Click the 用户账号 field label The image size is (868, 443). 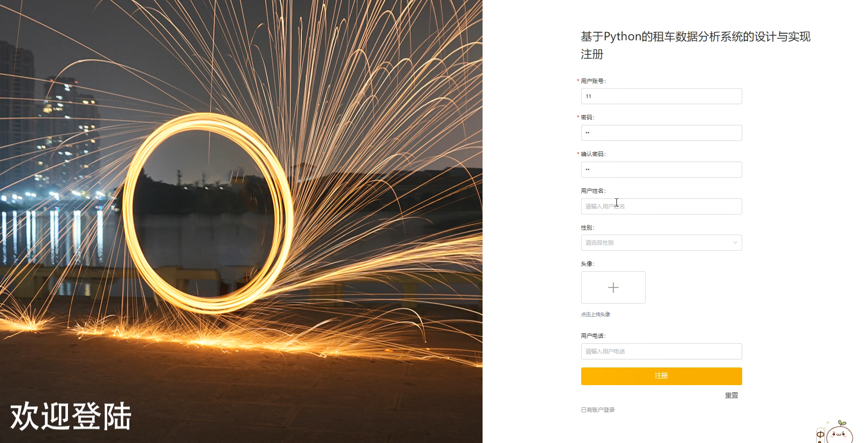pos(593,81)
